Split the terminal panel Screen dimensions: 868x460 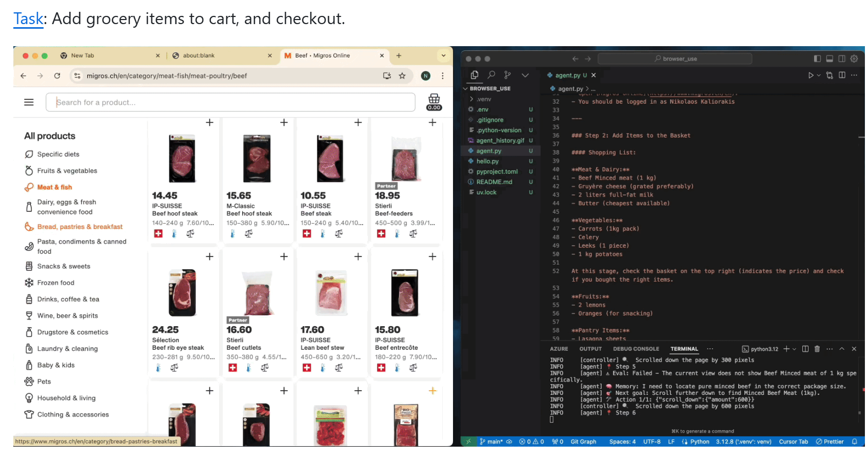(x=805, y=349)
